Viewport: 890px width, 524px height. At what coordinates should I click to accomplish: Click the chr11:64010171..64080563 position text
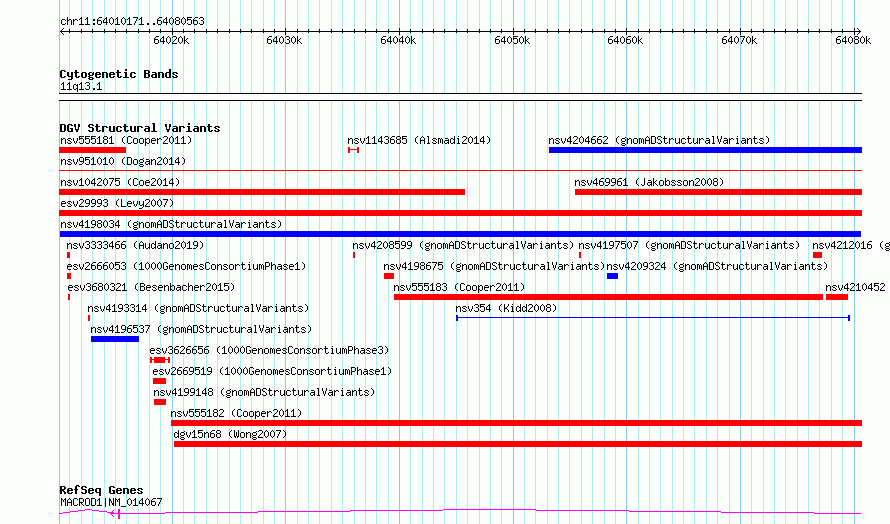132,22
